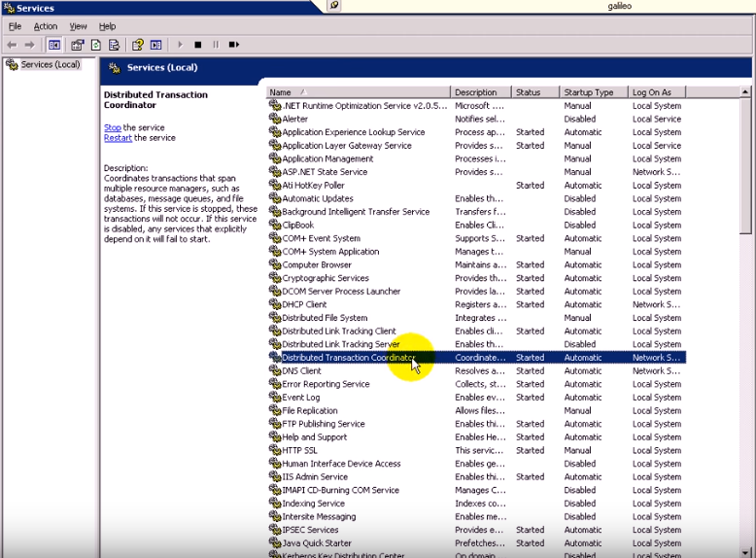Viewport: 756px width, 558px height.
Task: Open Properties from the toolbar icon
Action: (78, 45)
